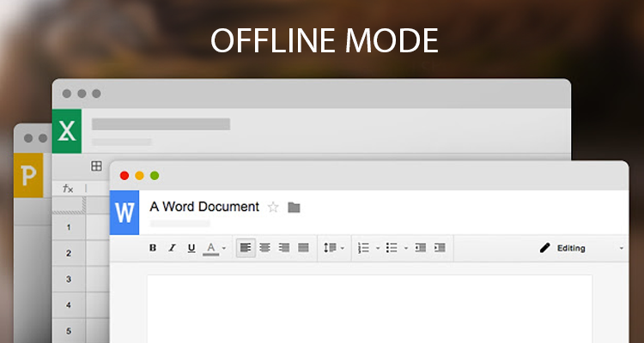Click inside the blank document page

(x=369, y=309)
